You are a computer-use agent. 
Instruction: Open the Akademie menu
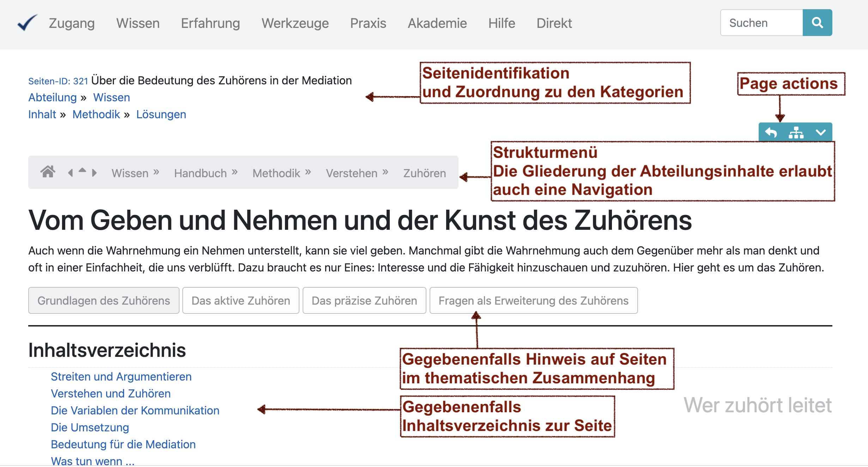click(437, 23)
